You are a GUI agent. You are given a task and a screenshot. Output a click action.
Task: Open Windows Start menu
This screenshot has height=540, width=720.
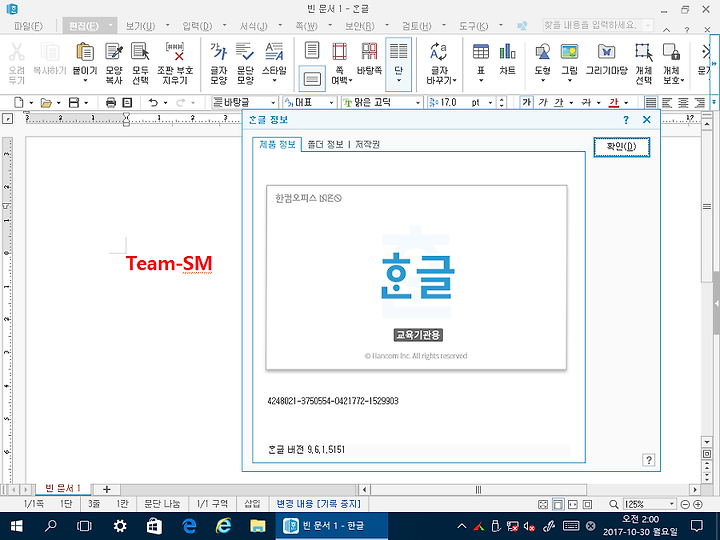point(17,526)
